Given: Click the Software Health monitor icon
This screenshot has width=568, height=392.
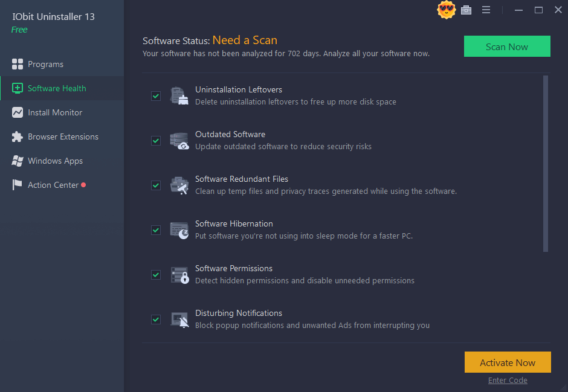Looking at the screenshot, I should click(x=17, y=88).
